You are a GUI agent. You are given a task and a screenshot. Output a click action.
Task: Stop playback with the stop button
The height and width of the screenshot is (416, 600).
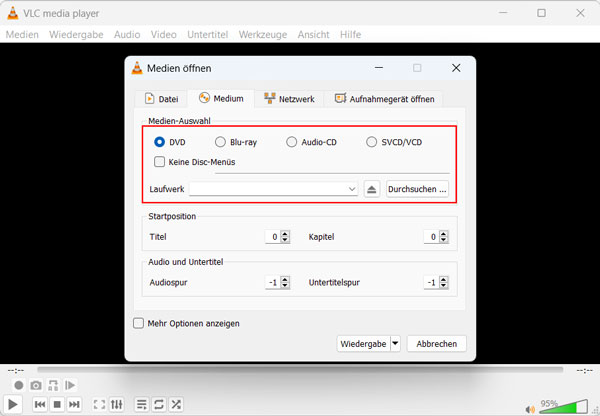(57, 404)
